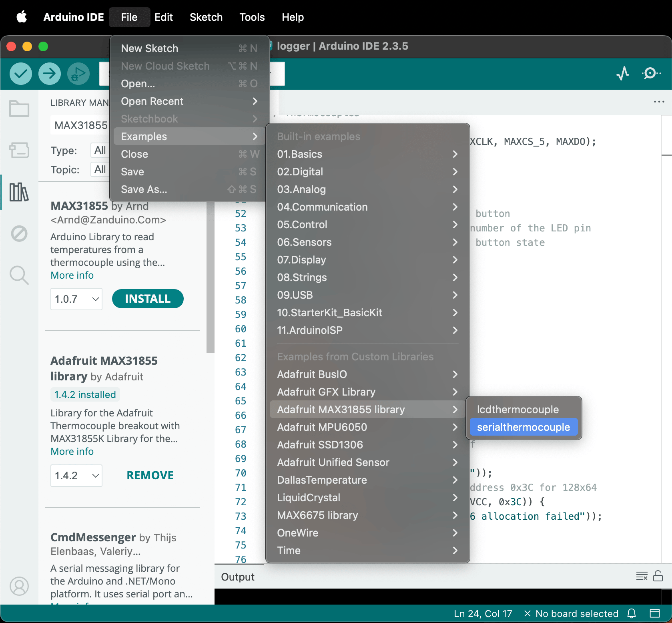Expand the MAX6675 library examples
This screenshot has width=672, height=623.
click(x=367, y=515)
